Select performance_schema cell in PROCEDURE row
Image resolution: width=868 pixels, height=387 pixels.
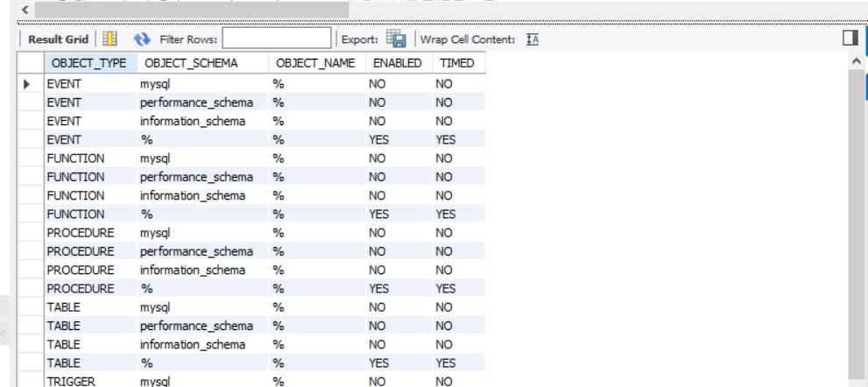click(202, 251)
